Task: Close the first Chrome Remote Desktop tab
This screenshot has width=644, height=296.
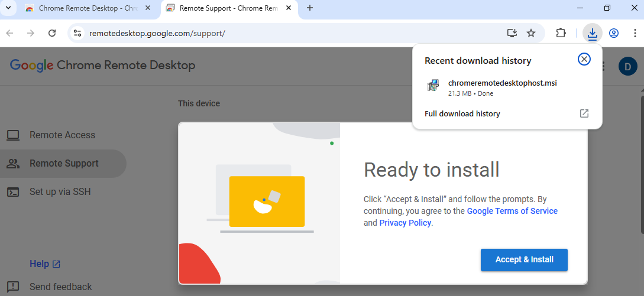Action: pyautogui.click(x=148, y=8)
